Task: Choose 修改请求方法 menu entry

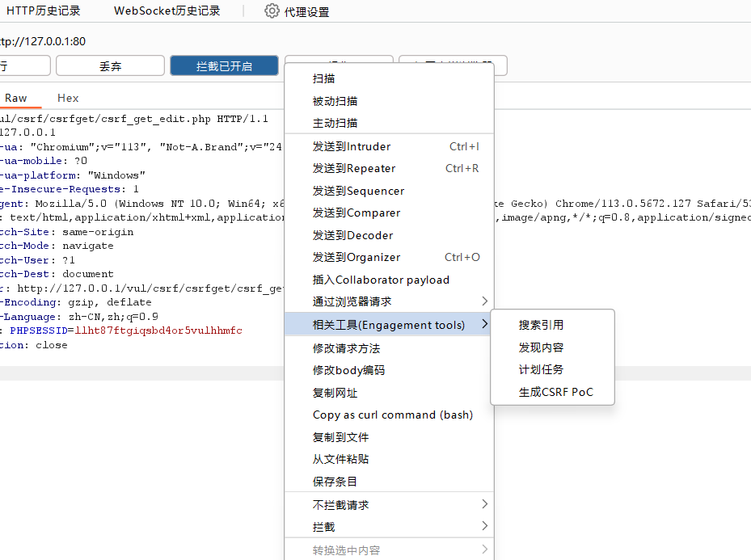Action: pos(346,348)
